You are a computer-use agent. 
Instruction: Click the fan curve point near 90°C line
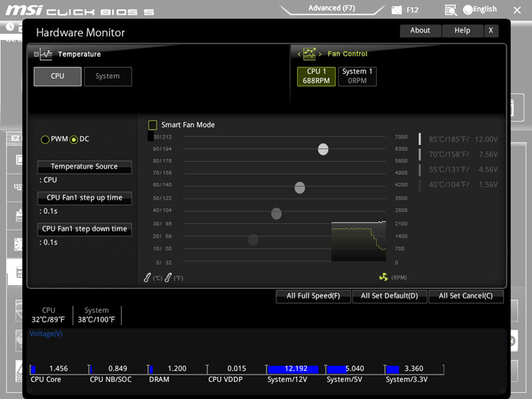click(x=323, y=149)
